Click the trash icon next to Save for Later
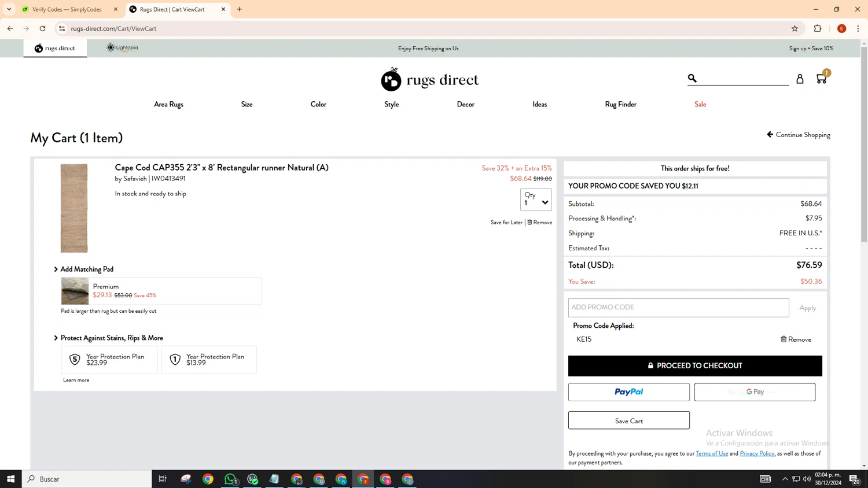This screenshot has height=488, width=868. [529, 223]
